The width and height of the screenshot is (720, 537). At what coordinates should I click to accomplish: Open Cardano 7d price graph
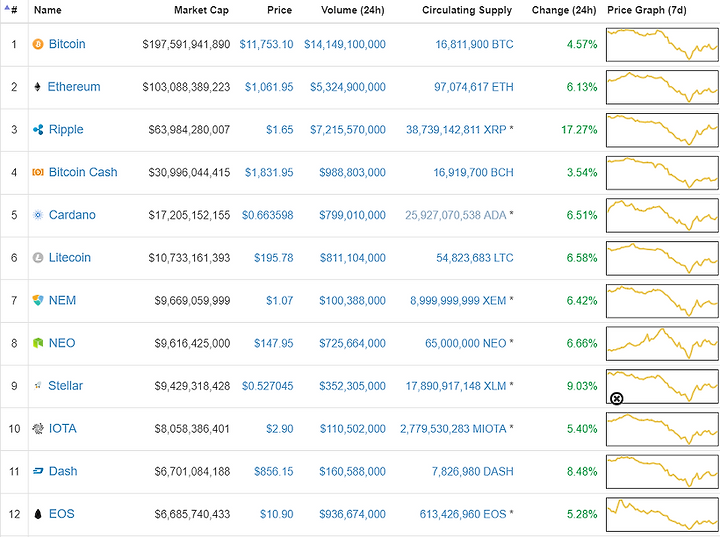662,215
